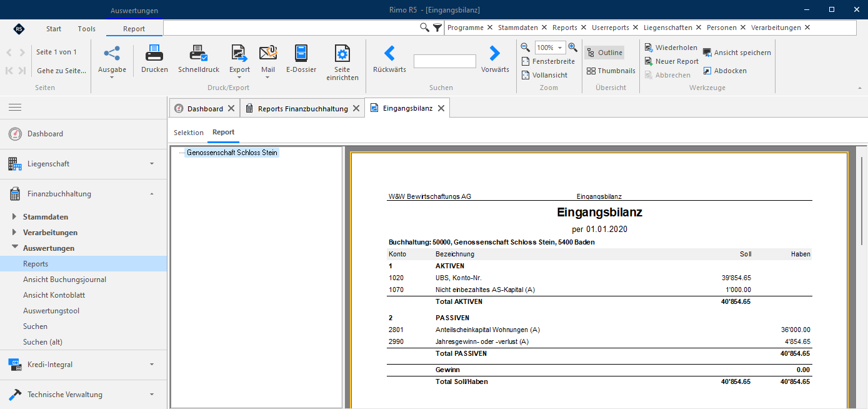Switch to Reports Finanzbuchhaltung tab
This screenshot has height=409, width=868.
pyautogui.click(x=302, y=108)
